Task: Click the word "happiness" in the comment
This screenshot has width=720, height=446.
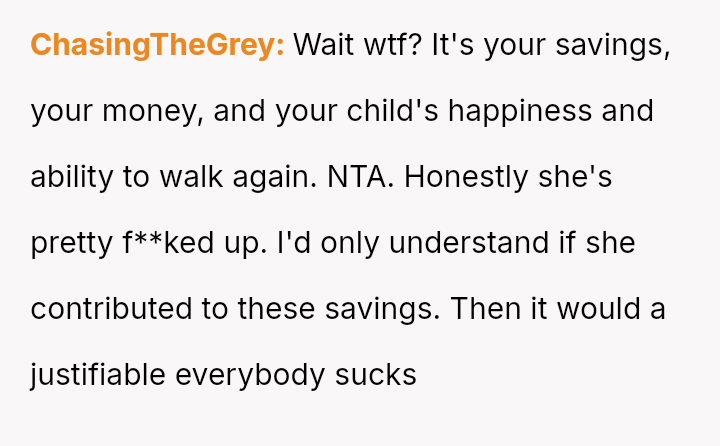Action: 518,111
